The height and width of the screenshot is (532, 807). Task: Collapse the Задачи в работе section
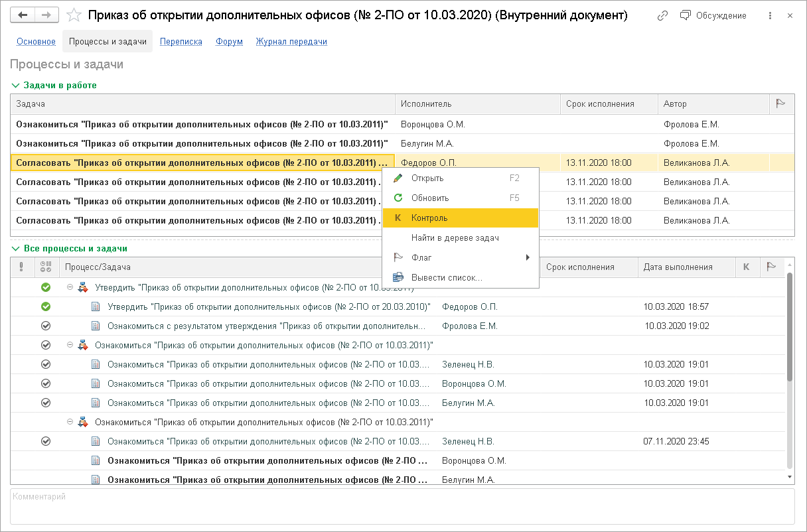pos(16,85)
